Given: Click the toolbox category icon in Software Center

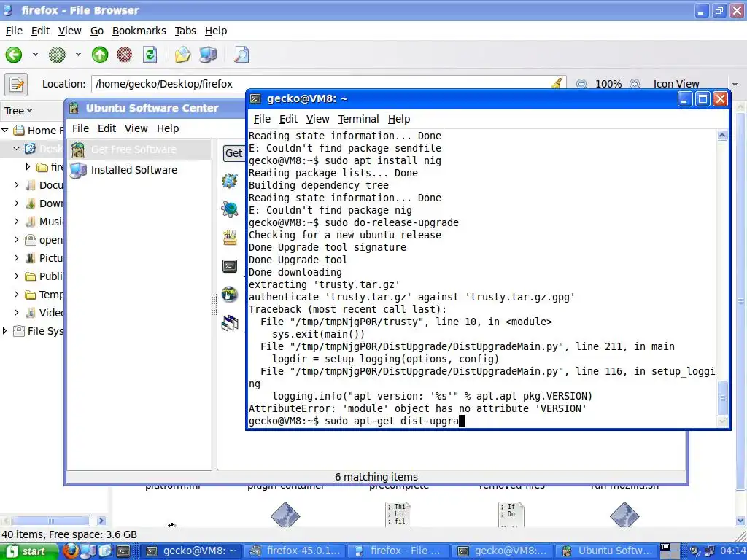Looking at the screenshot, I should [x=230, y=237].
